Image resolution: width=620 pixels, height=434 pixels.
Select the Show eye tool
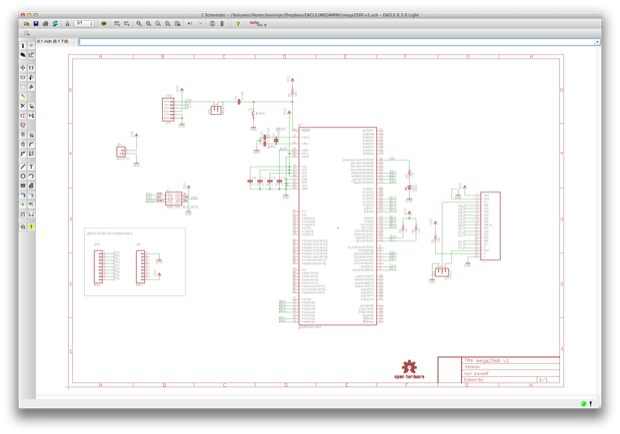pos(31,46)
